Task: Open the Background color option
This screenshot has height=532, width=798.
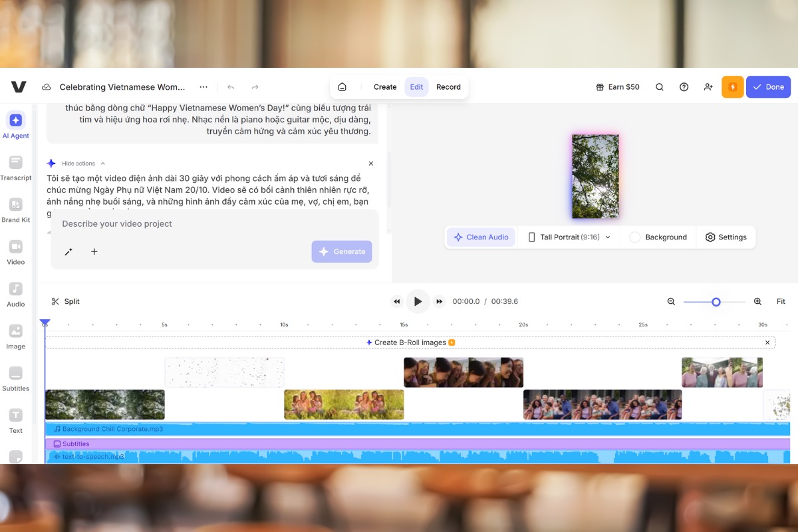Action: [x=658, y=237]
